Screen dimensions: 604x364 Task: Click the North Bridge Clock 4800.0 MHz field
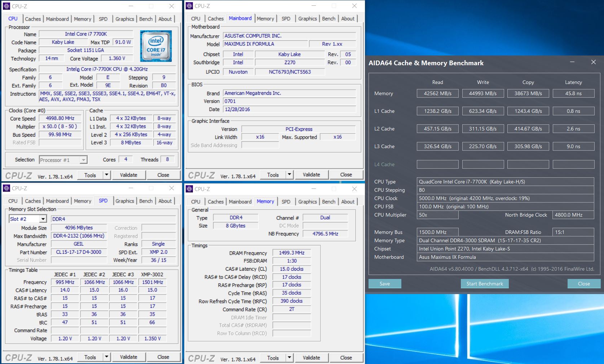pos(573,215)
